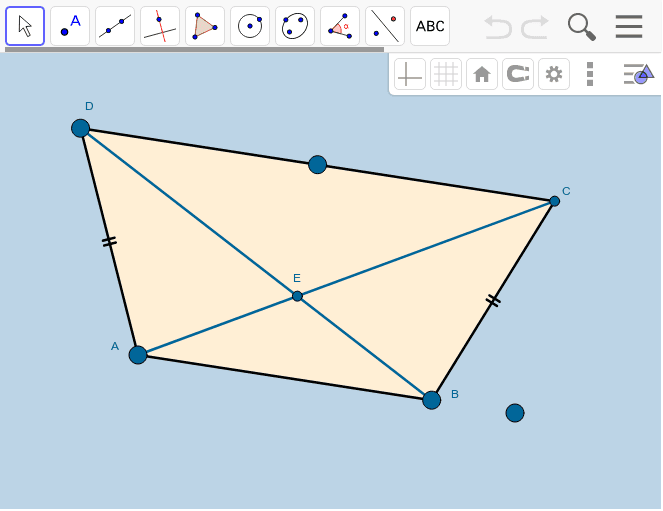This screenshot has height=511, width=663.
Task: Activate the Polygon tool
Action: point(205,26)
